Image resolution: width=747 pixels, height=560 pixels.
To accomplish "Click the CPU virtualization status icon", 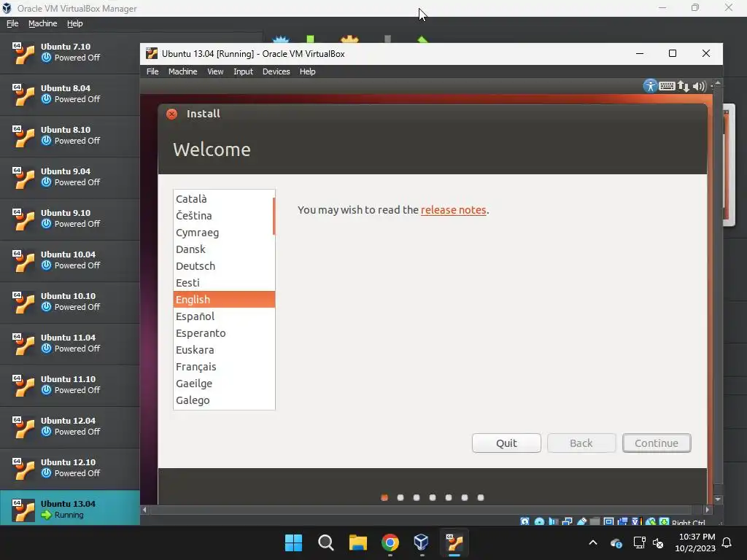I will pos(636,521).
